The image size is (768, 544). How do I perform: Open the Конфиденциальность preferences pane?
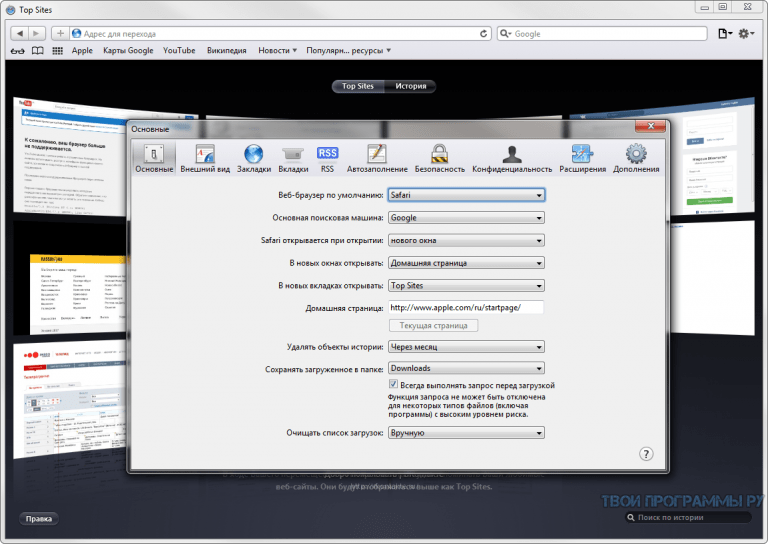pos(512,158)
